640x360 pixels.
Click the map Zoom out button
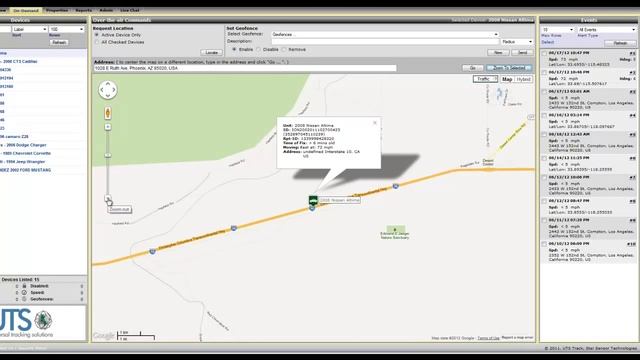(108, 199)
